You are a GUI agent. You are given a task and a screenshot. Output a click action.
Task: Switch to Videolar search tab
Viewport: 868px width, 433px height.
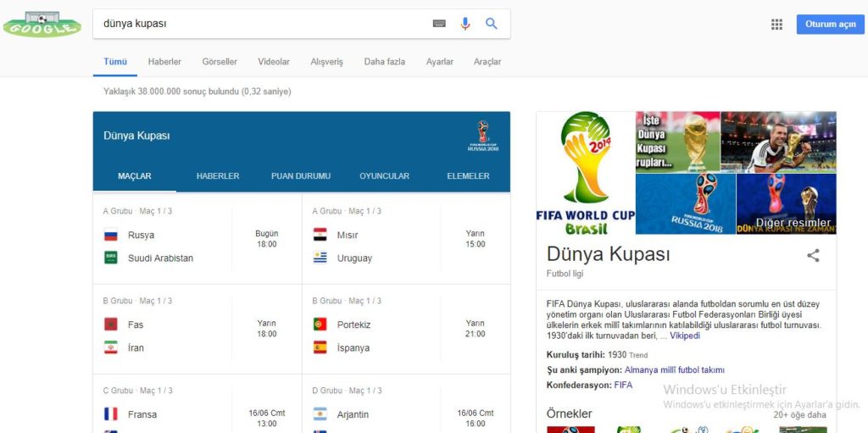click(x=274, y=62)
